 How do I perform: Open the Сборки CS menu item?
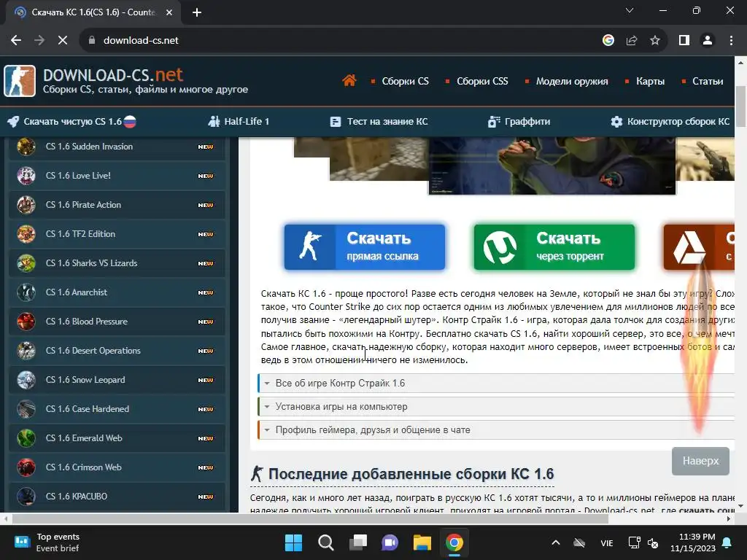405,82
